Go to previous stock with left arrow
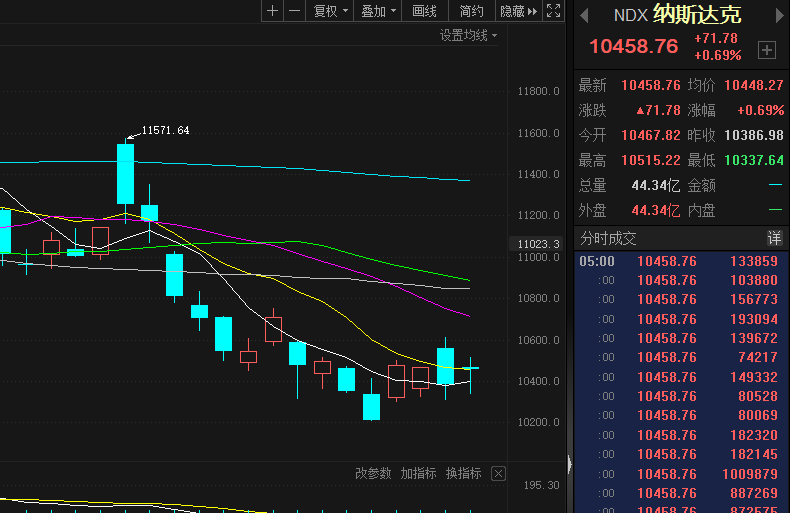Viewport: 790px width, 513px height. click(x=584, y=14)
